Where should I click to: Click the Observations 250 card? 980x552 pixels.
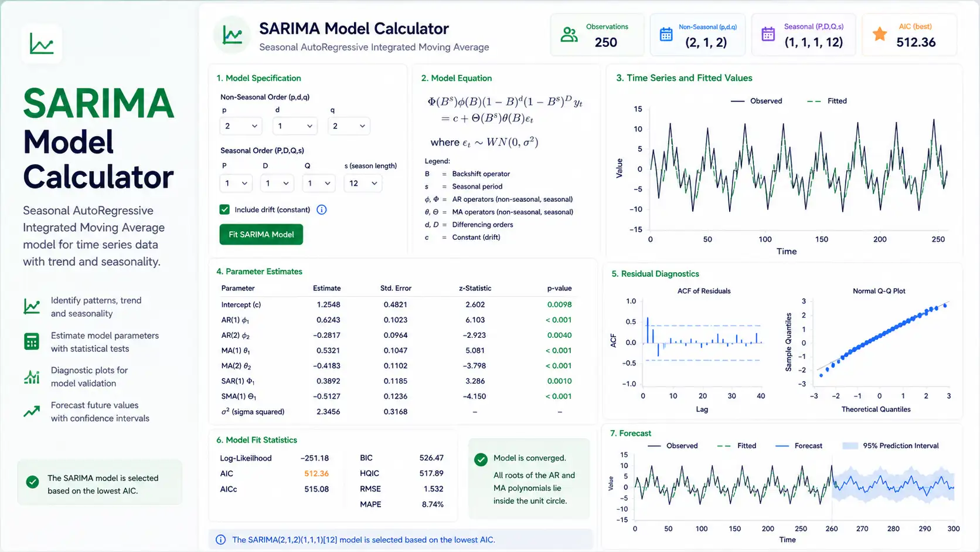pos(597,35)
